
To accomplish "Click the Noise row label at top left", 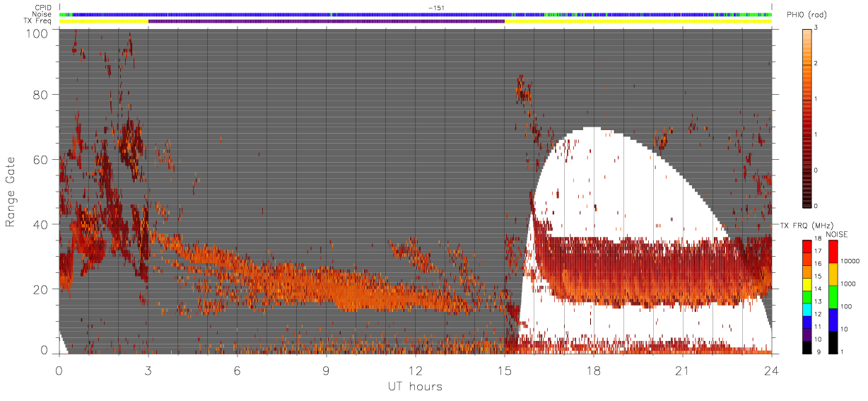I will point(42,14).
